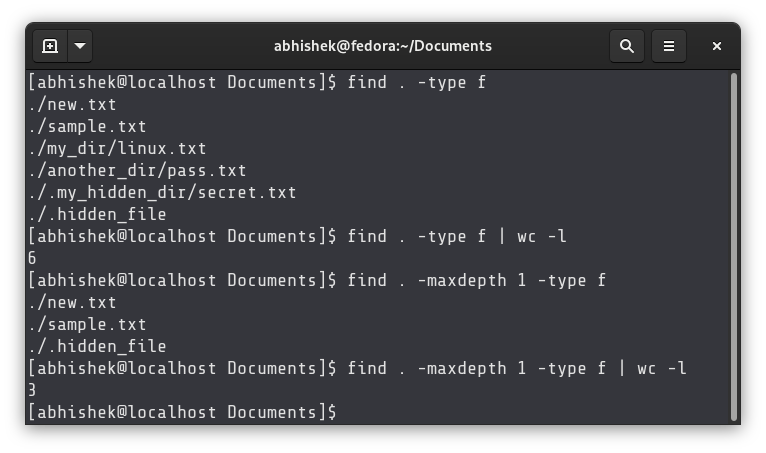Image resolution: width=766 pixels, height=453 pixels.
Task: Select the ./another_dir/pass.txt output line
Action: [137, 171]
